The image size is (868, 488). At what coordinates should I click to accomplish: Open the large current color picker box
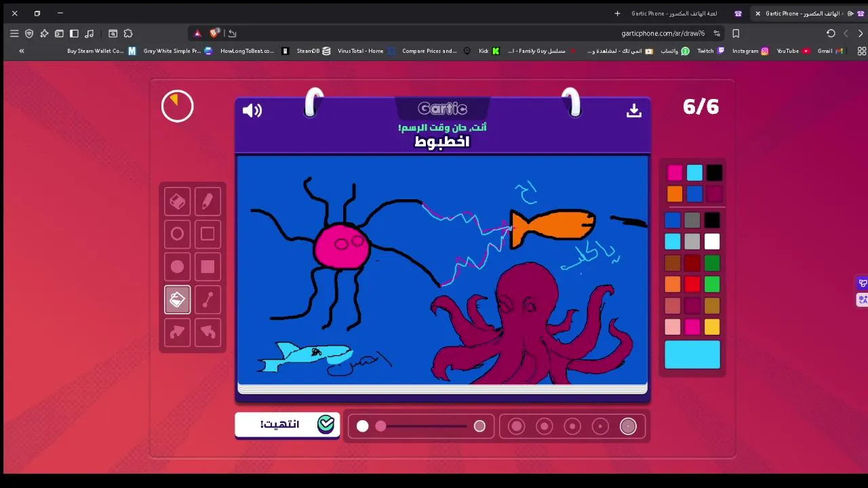[692, 354]
